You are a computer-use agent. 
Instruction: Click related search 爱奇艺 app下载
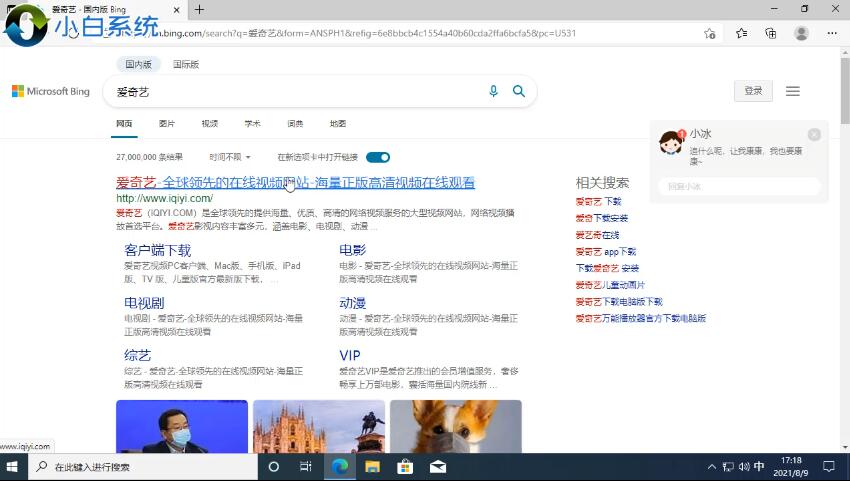(x=606, y=252)
